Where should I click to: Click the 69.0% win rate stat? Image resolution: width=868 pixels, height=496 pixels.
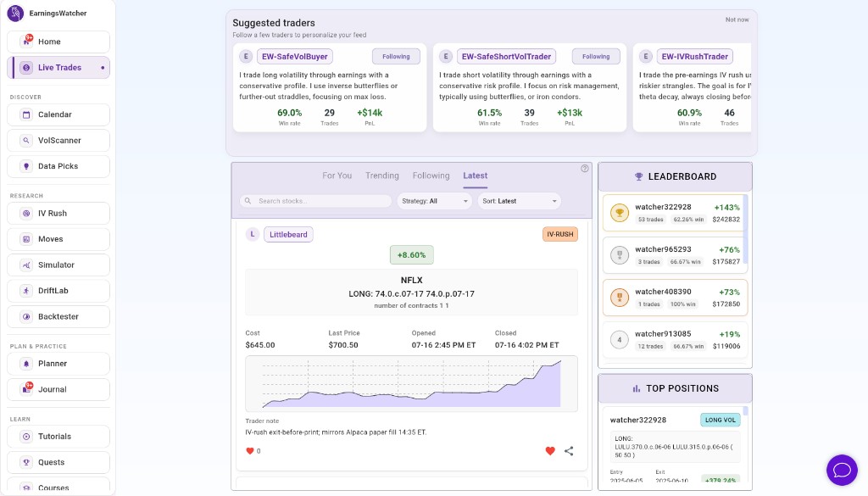tap(290, 113)
